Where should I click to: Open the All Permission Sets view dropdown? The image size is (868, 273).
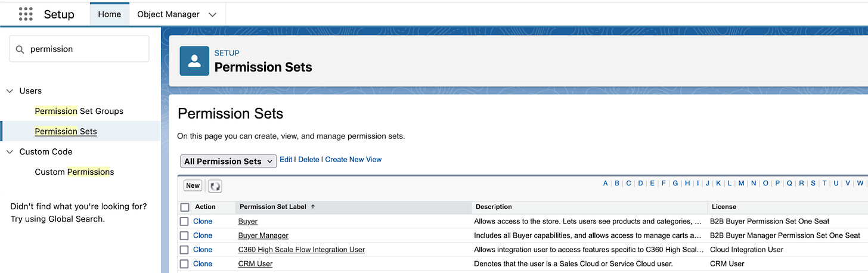point(228,161)
